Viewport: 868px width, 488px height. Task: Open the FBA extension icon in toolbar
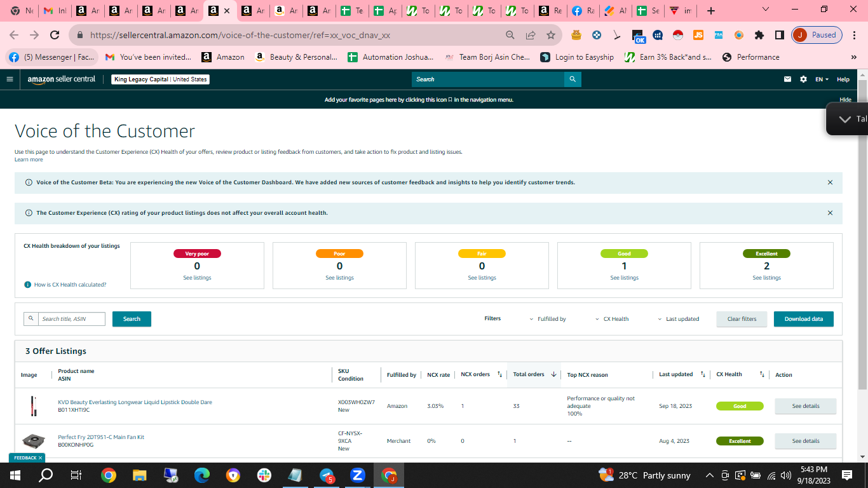point(719,35)
